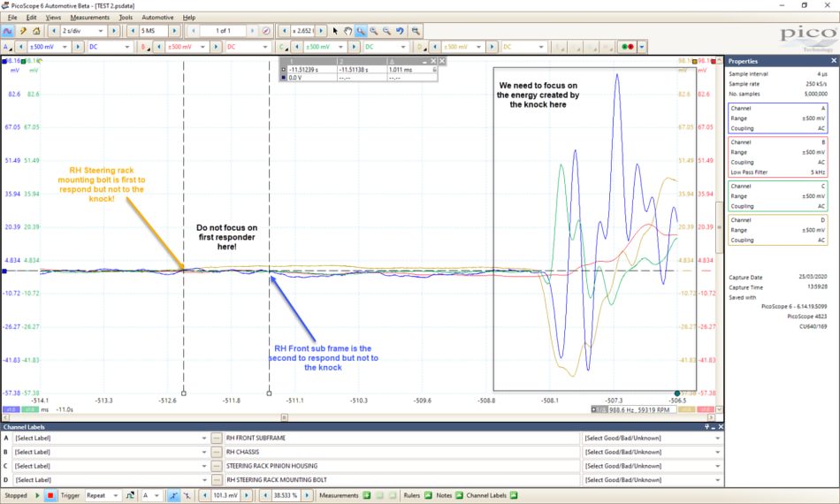The width and height of the screenshot is (840, 504).
Task: Stop capture with red square button
Action: (50, 495)
